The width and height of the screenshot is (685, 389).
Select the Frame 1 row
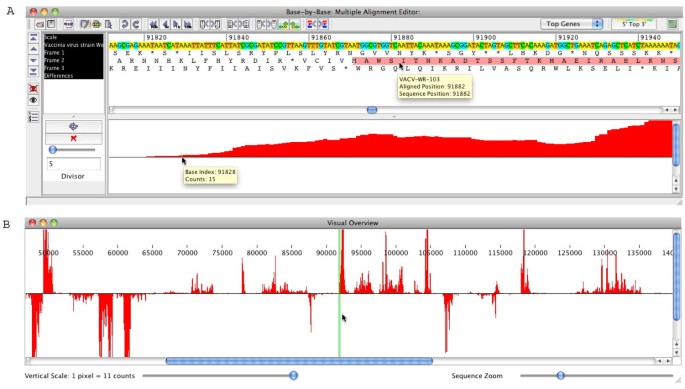point(73,52)
